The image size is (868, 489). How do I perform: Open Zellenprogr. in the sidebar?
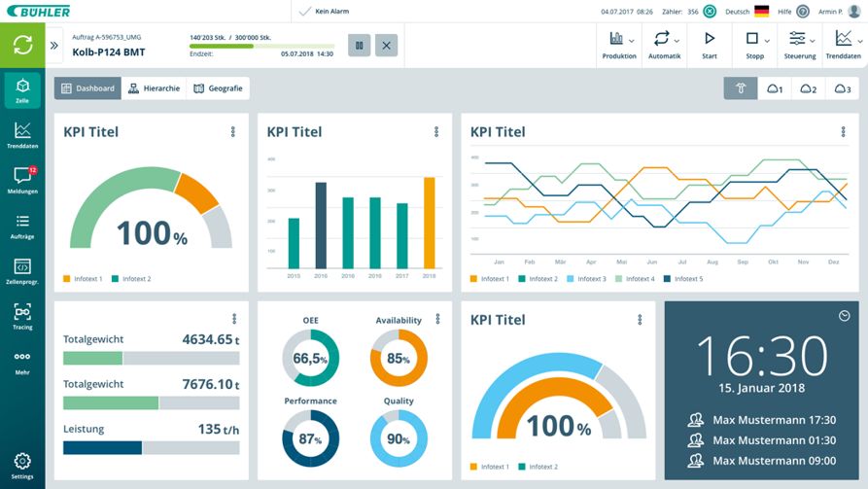click(x=22, y=271)
